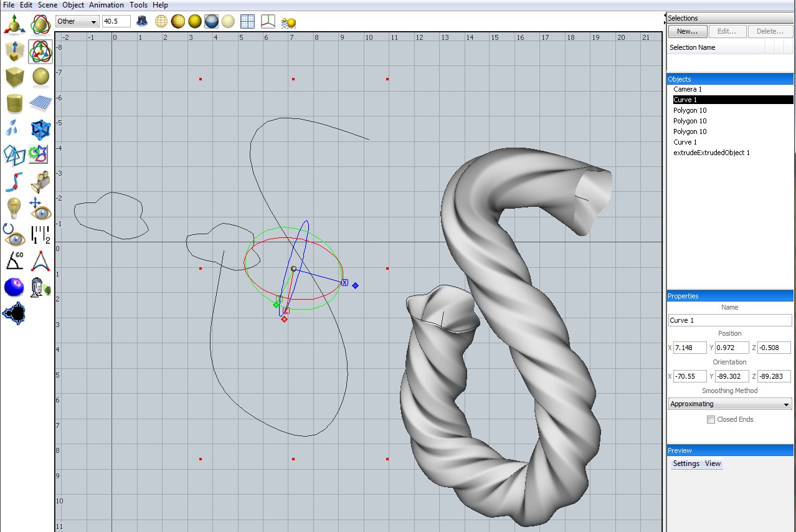The width and height of the screenshot is (796, 532).
Task: Open the File menu
Action: (9, 5)
